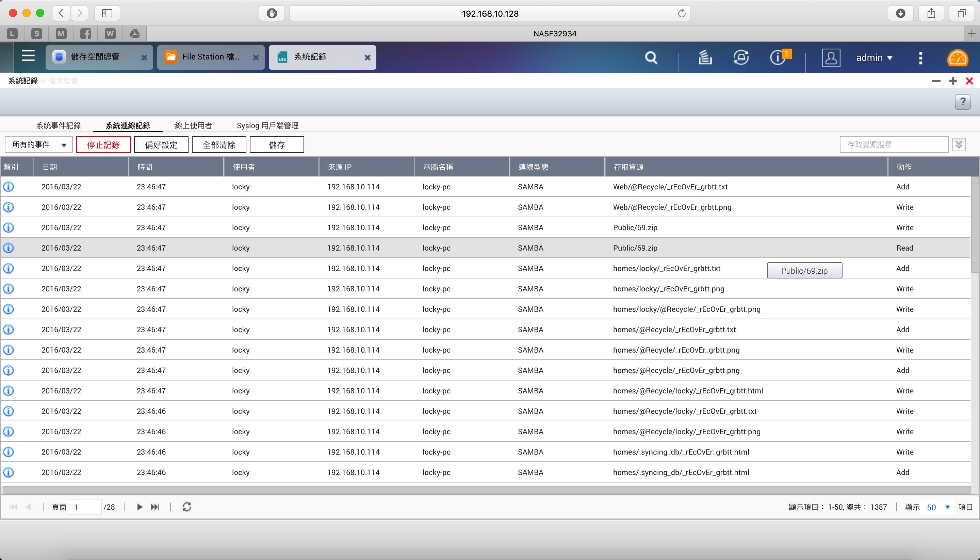Sort by 使用者 column header
Viewport: 980px width, 560px height.
point(271,167)
